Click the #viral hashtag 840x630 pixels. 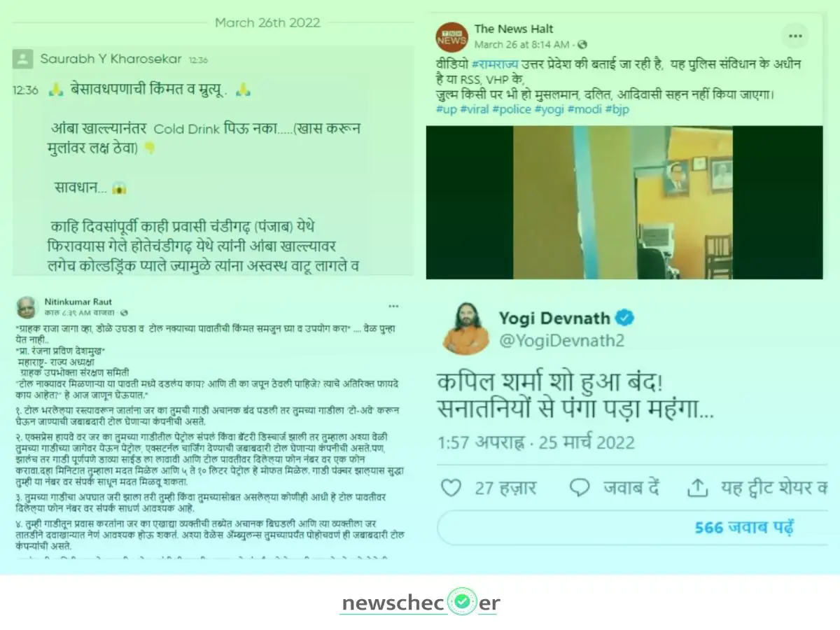point(476,109)
